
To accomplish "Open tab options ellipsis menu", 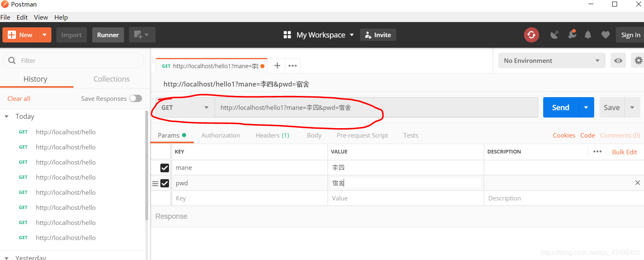I will pyautogui.click(x=293, y=65).
